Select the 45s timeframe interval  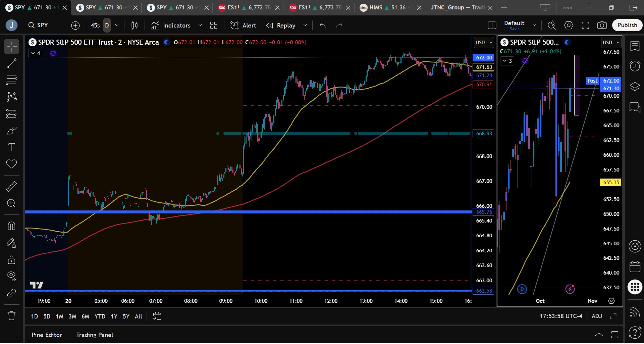coord(95,25)
